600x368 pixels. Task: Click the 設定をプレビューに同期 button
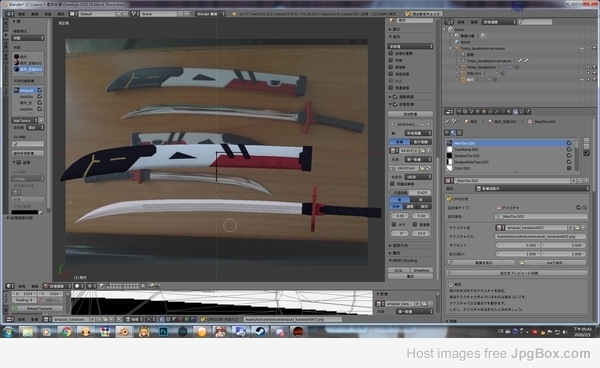(x=516, y=273)
